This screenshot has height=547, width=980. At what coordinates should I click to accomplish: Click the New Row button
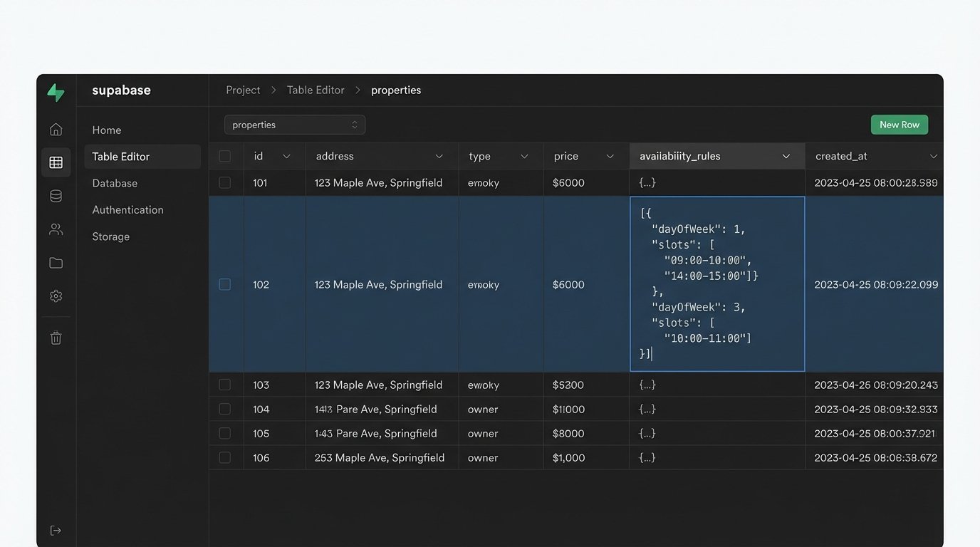point(899,124)
